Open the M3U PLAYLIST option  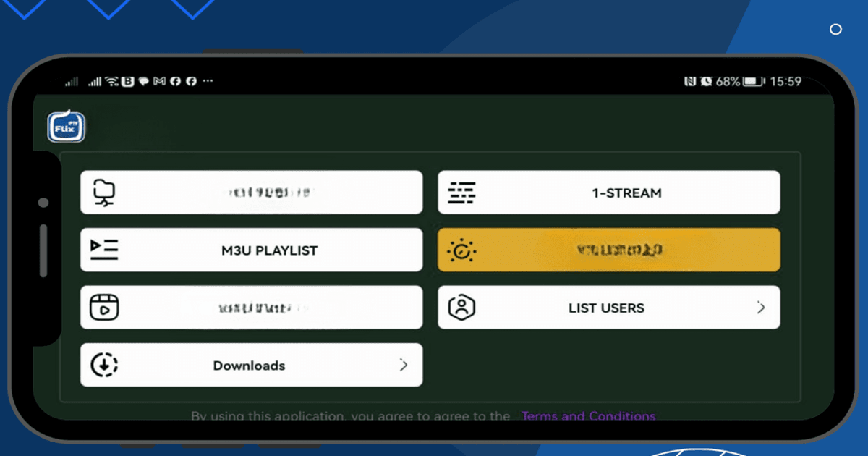click(x=251, y=250)
